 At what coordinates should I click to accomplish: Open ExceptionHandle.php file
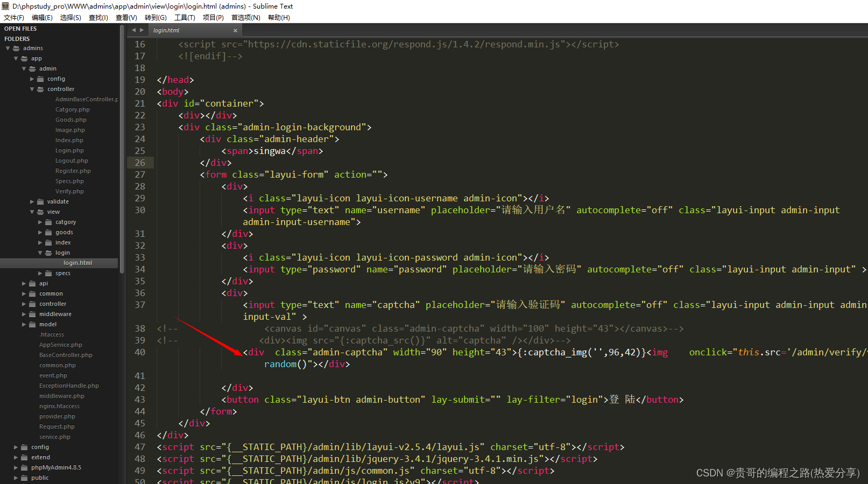click(69, 385)
